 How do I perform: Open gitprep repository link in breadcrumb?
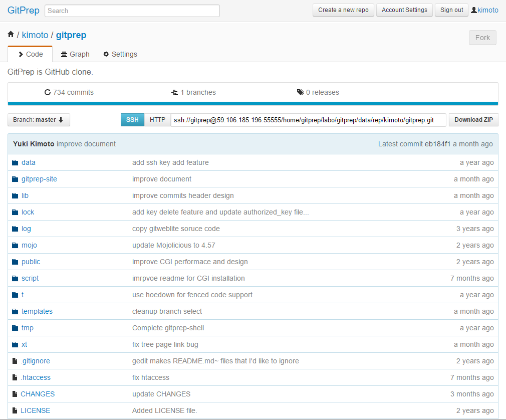pyautogui.click(x=71, y=35)
